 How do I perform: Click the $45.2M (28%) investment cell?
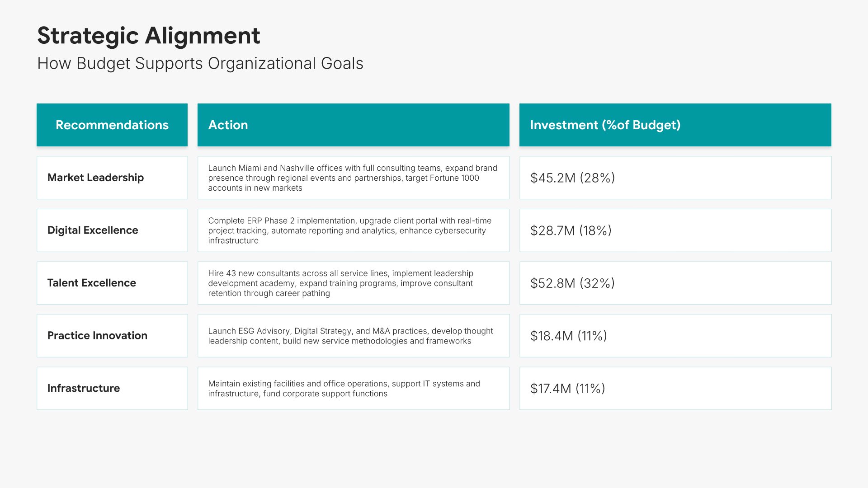coord(572,178)
